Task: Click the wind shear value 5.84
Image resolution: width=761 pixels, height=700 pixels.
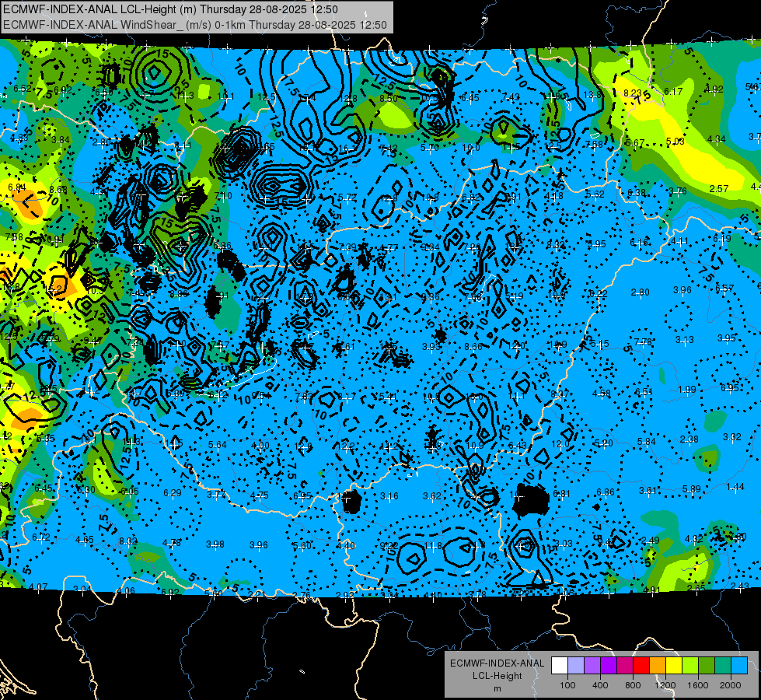Action: tap(647, 441)
